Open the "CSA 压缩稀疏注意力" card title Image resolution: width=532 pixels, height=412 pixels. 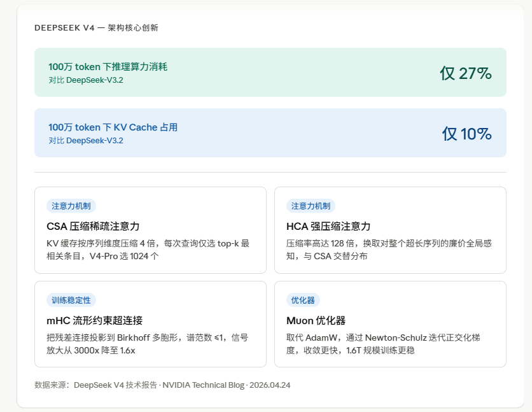click(93, 226)
